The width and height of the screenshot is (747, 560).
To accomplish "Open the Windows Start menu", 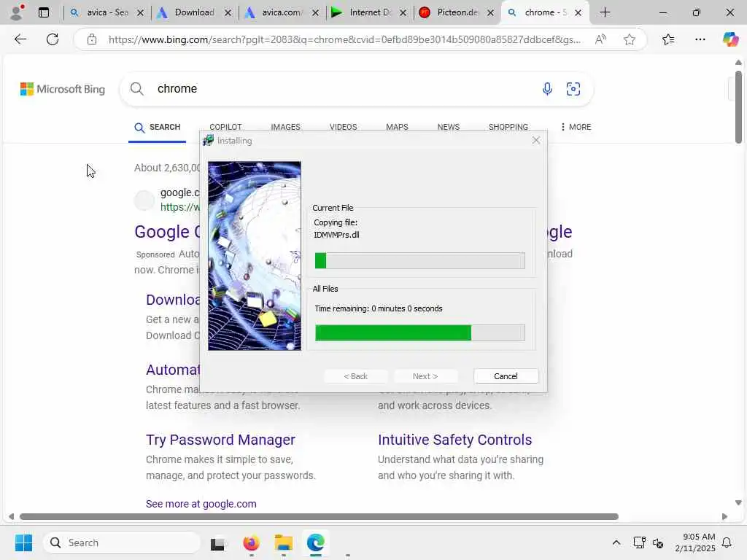I will coord(23,542).
